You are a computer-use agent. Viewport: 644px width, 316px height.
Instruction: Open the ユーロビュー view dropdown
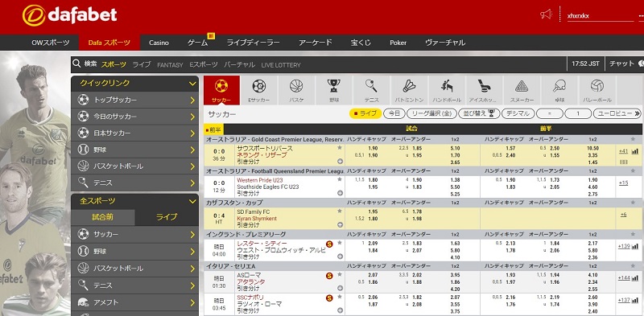(617, 113)
